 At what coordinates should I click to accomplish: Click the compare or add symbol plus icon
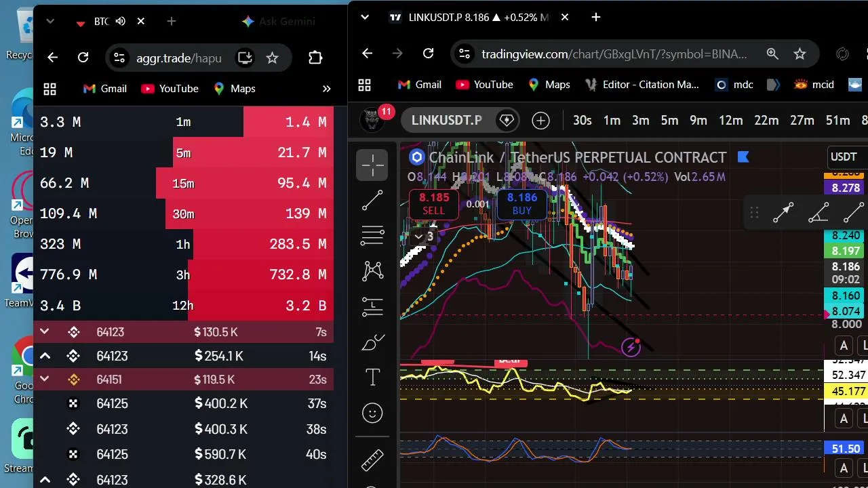click(540, 121)
